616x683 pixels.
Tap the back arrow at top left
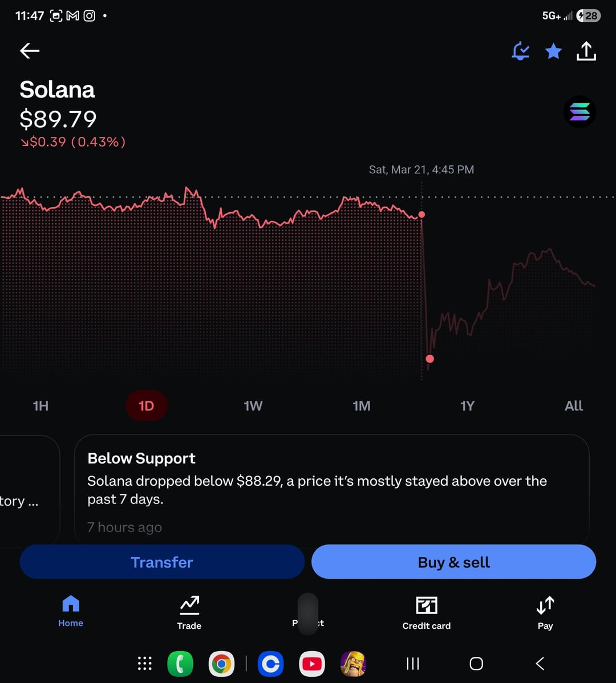(30, 51)
